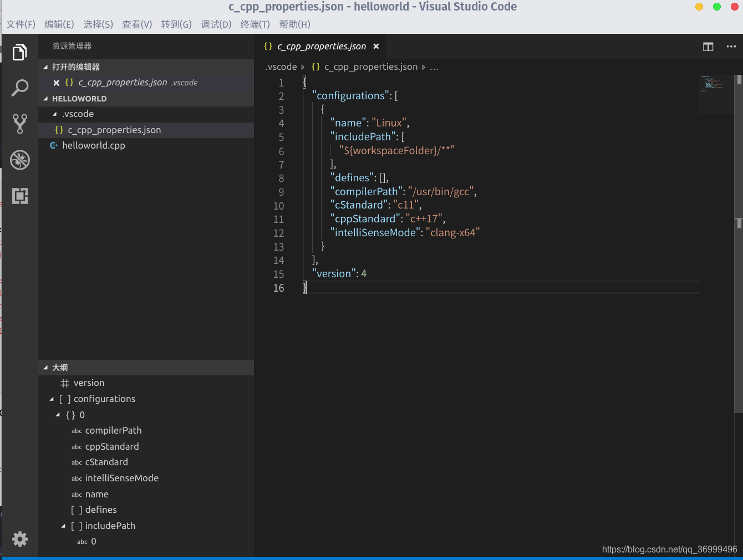Open the 终端(T) Terminal menu
743x560 pixels.
click(x=255, y=24)
